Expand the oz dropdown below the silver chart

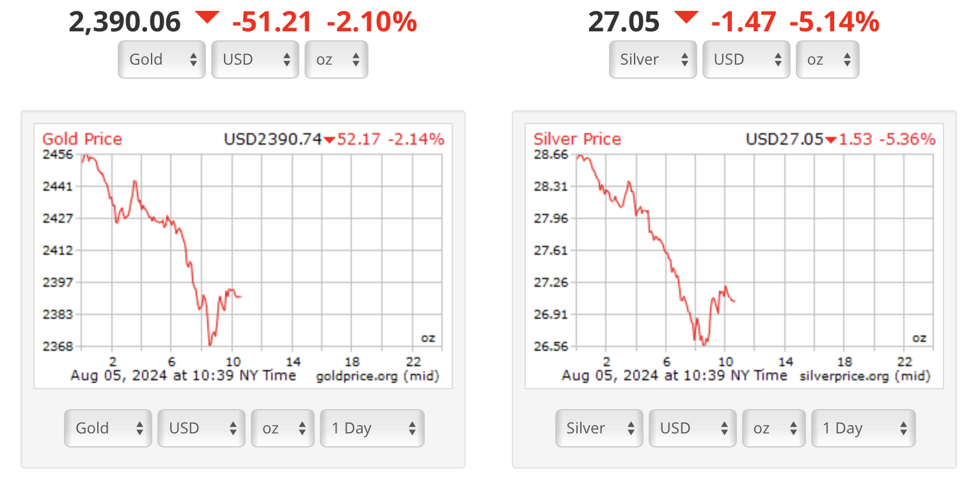point(774,428)
